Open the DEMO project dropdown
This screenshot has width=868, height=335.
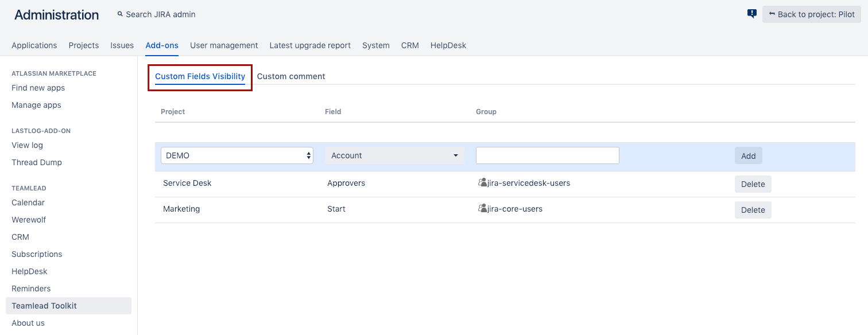pyautogui.click(x=237, y=155)
